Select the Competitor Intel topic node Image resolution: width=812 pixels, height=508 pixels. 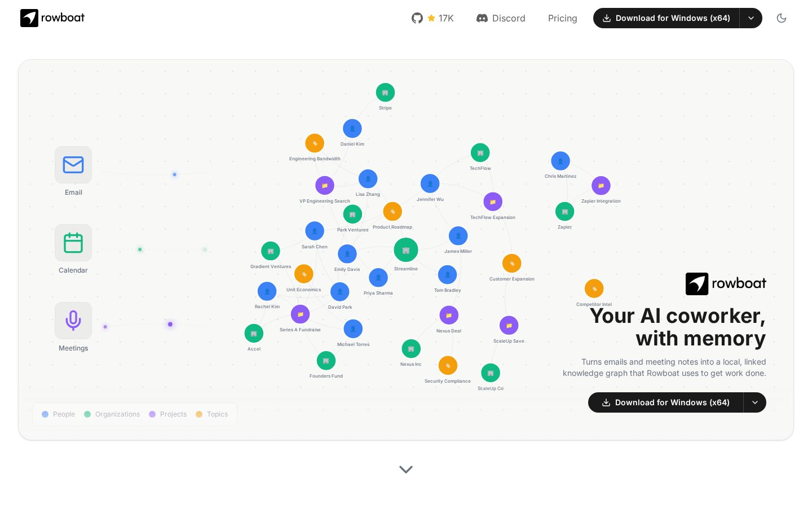(x=594, y=289)
